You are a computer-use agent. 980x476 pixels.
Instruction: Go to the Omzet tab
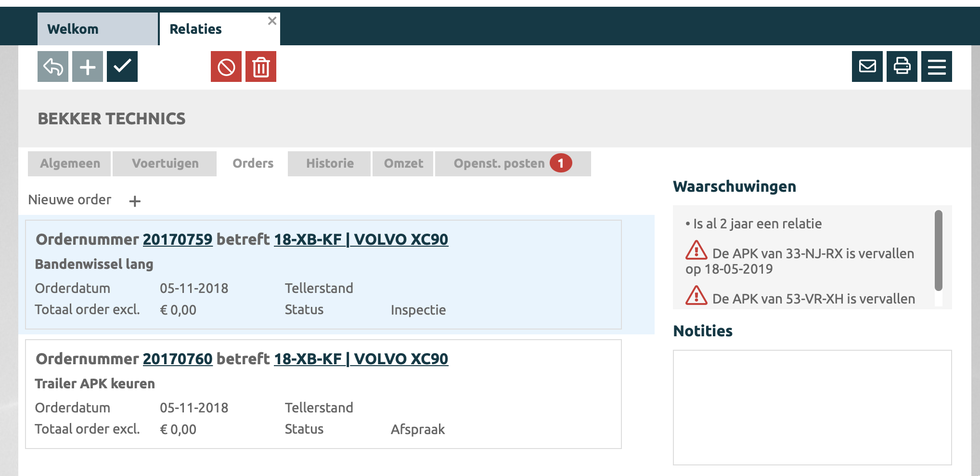click(x=403, y=164)
